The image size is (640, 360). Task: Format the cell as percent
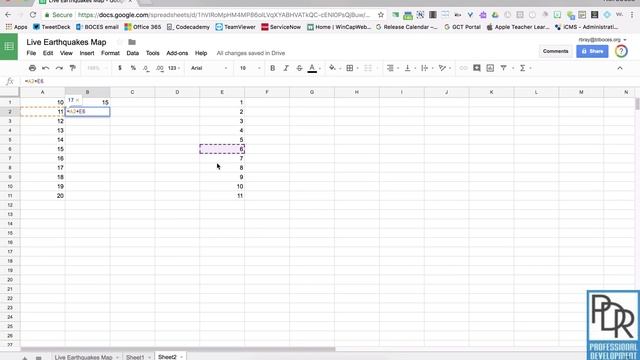point(133,68)
